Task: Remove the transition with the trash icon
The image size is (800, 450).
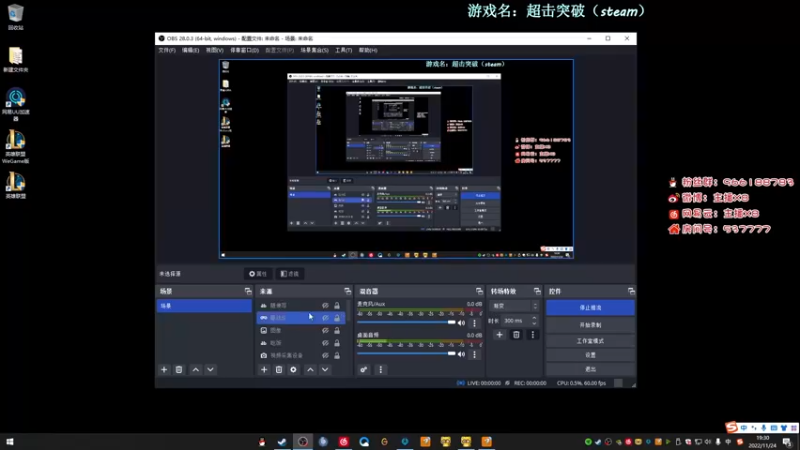Action: click(x=516, y=335)
